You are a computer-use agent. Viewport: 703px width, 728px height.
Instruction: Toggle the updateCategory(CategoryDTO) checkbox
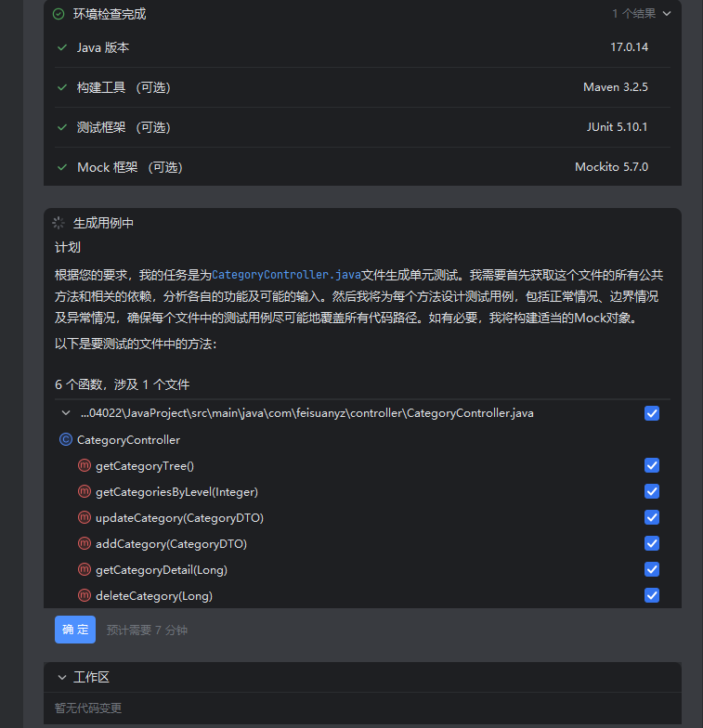652,517
